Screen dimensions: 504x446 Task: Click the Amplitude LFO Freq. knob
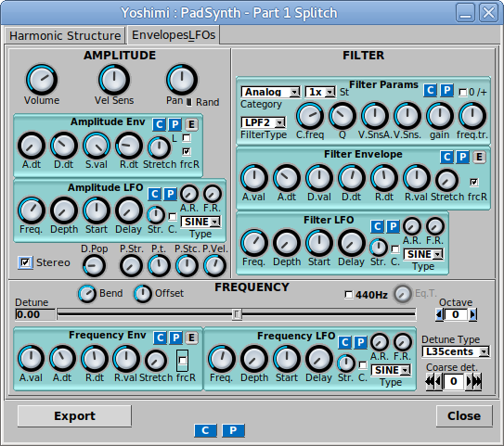32,210
